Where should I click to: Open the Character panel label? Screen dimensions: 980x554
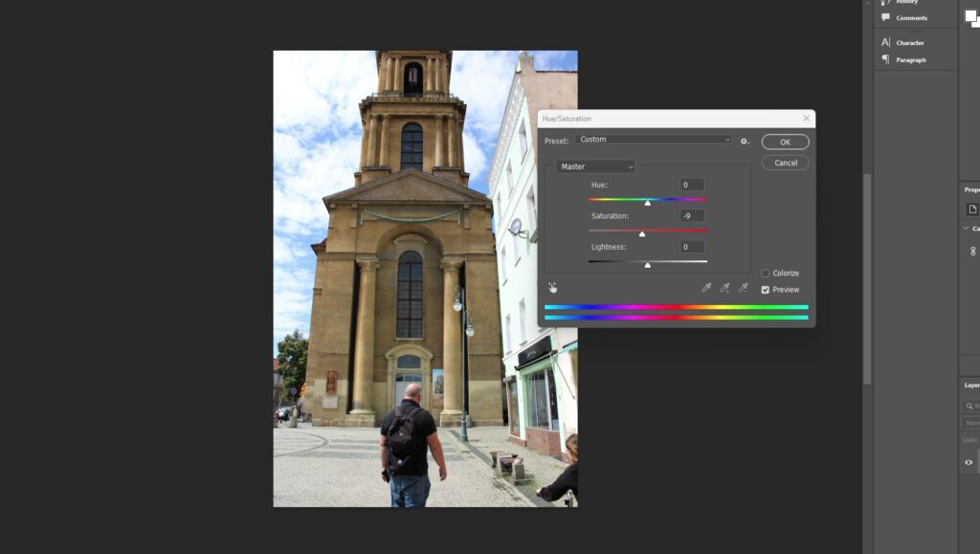pyautogui.click(x=910, y=43)
